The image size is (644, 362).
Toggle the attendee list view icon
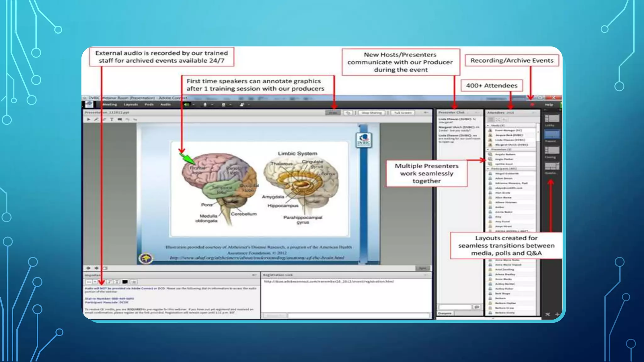(x=491, y=120)
